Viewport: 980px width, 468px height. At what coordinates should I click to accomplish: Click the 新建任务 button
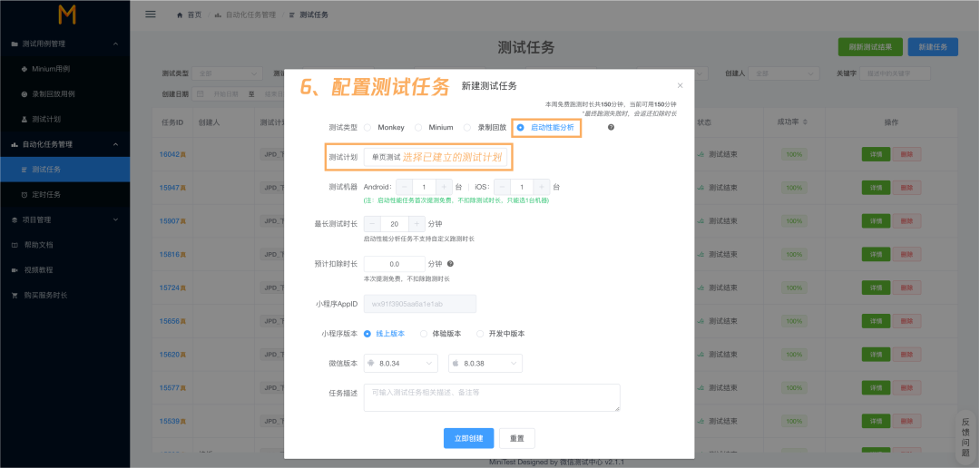(x=933, y=47)
